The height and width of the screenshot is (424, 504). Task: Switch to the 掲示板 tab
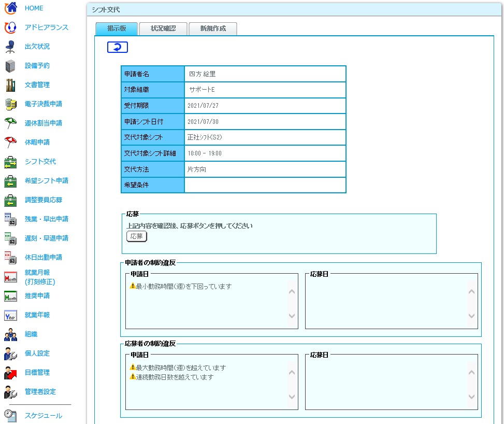pos(117,29)
